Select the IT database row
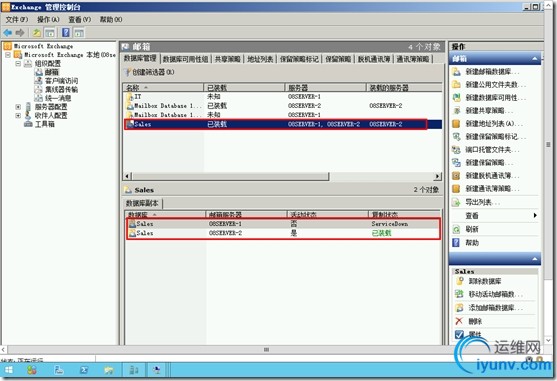The height and width of the screenshot is (381, 557). [x=282, y=97]
